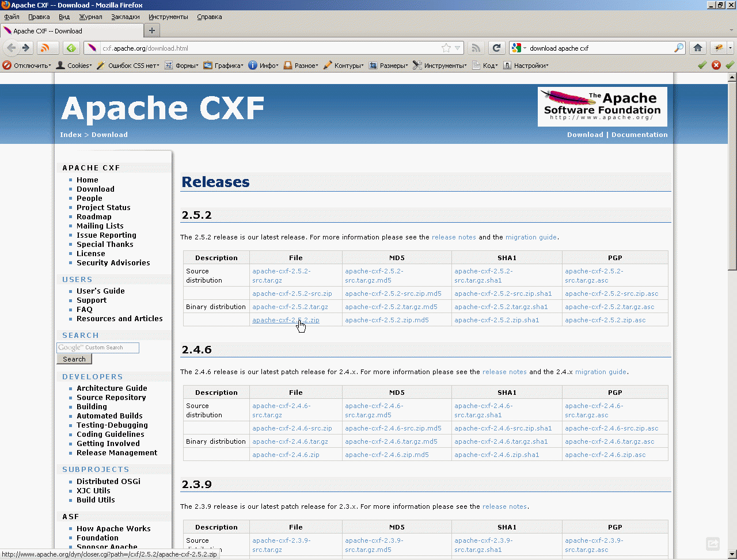Focus the Google Custom Search field
Viewport: 737px width, 560px height.
[x=98, y=348]
